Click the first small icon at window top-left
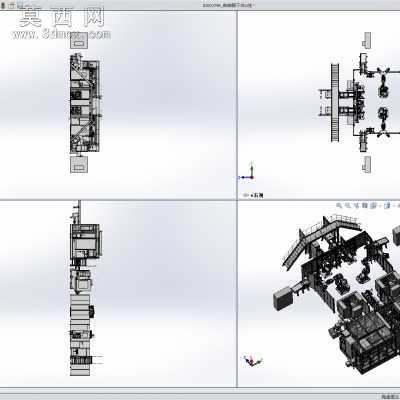 click(3, 5)
